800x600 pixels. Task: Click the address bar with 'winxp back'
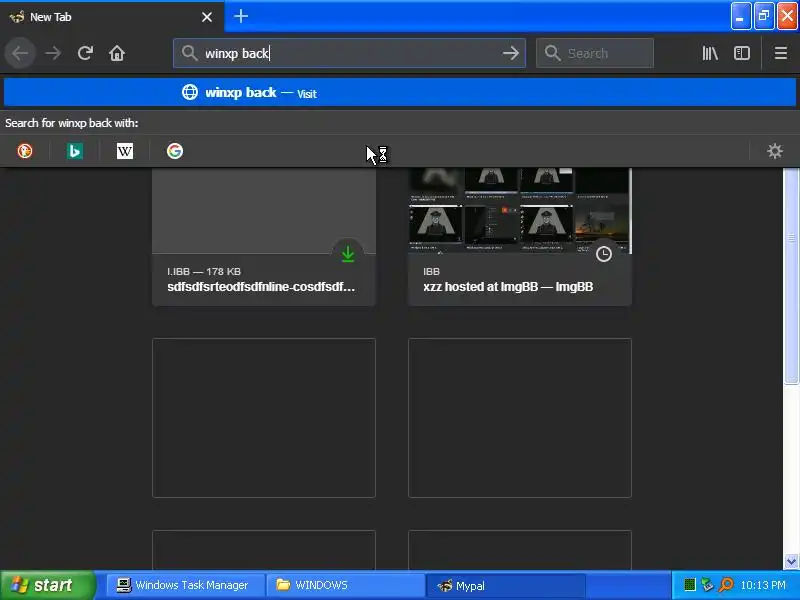click(x=349, y=53)
